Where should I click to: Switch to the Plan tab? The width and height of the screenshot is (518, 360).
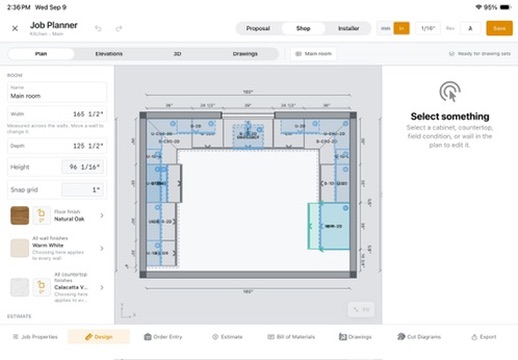click(x=41, y=54)
